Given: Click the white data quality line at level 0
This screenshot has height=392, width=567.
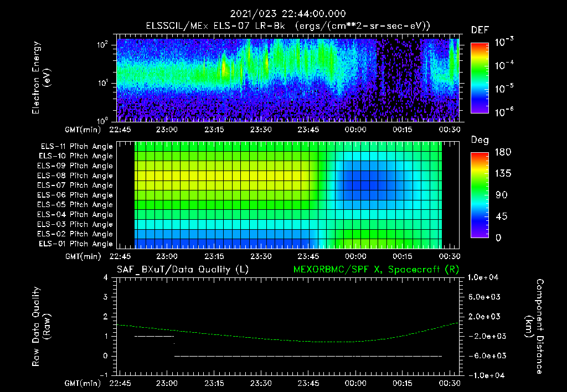Looking at the screenshot, I should click(308, 356).
